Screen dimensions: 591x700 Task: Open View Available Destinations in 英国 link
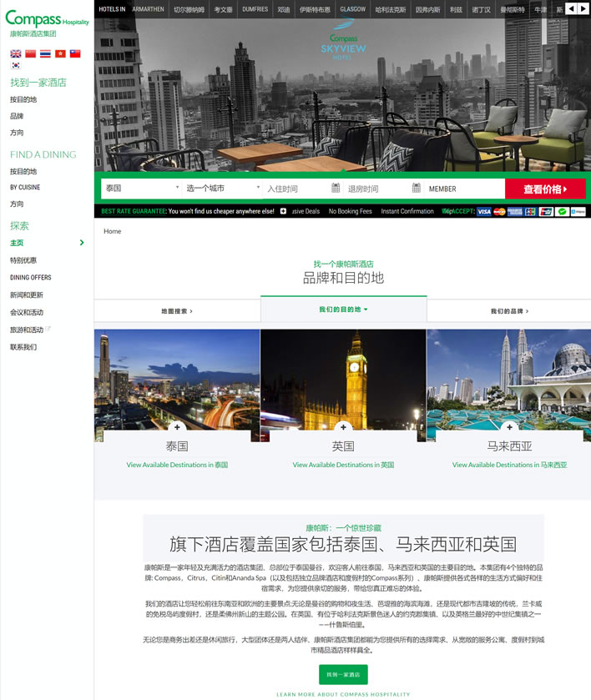[x=343, y=465]
